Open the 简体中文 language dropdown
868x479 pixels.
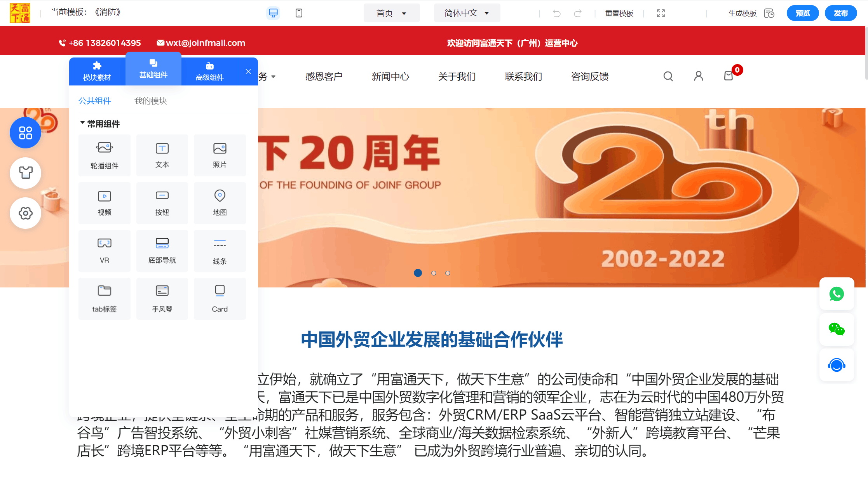(467, 13)
